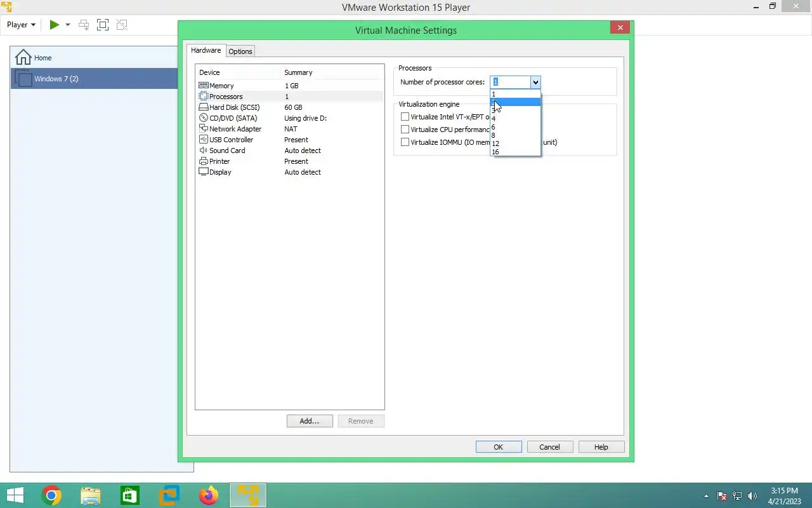Click the Device column header
Screen dimensions: 812x508
(x=238, y=72)
